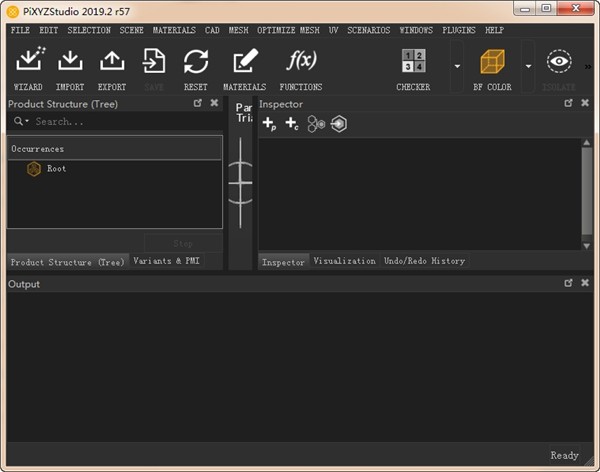Click the Root occurrence icon
The width and height of the screenshot is (600, 472).
(34, 169)
